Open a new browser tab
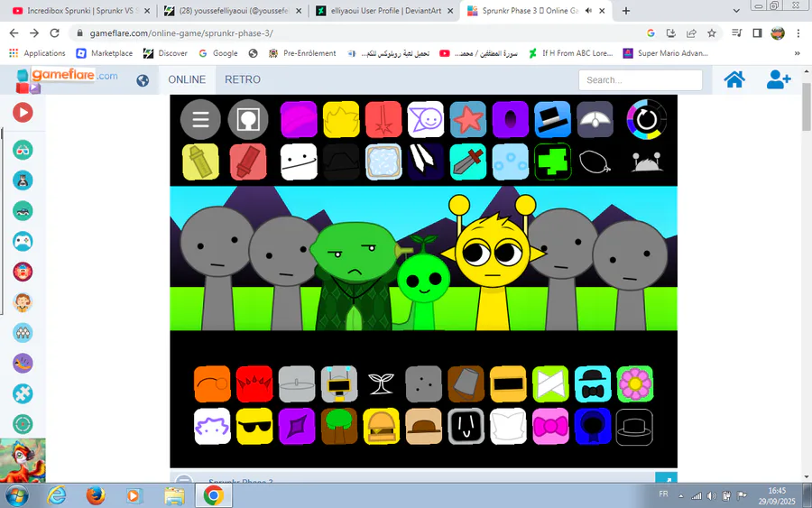The height and width of the screenshot is (508, 812). (x=625, y=10)
